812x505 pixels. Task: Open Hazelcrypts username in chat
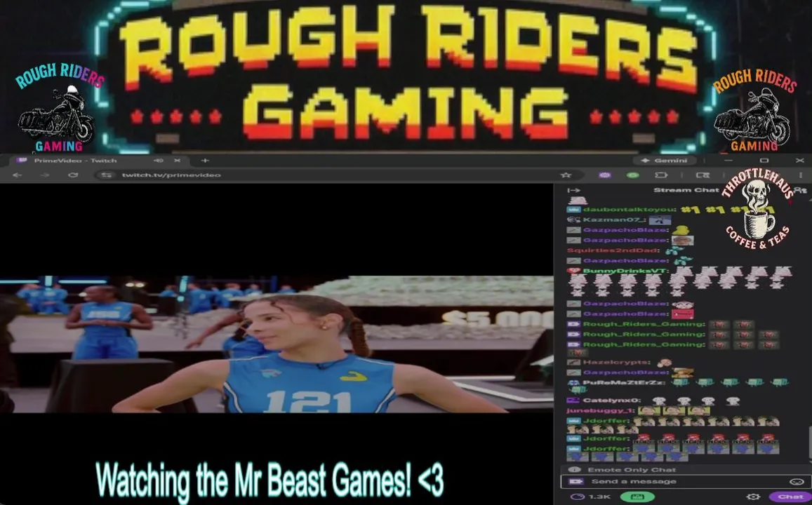click(616, 362)
